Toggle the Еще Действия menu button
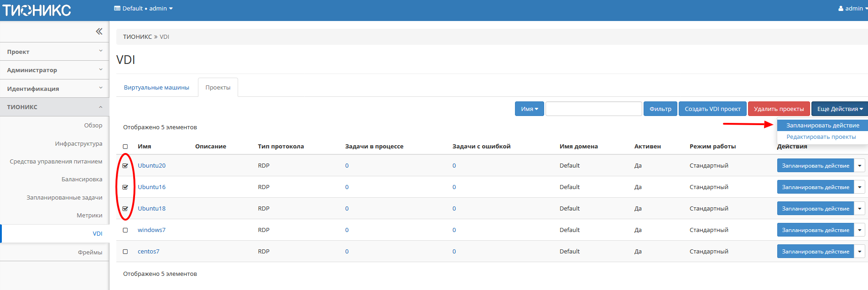868x290 pixels. pos(839,109)
